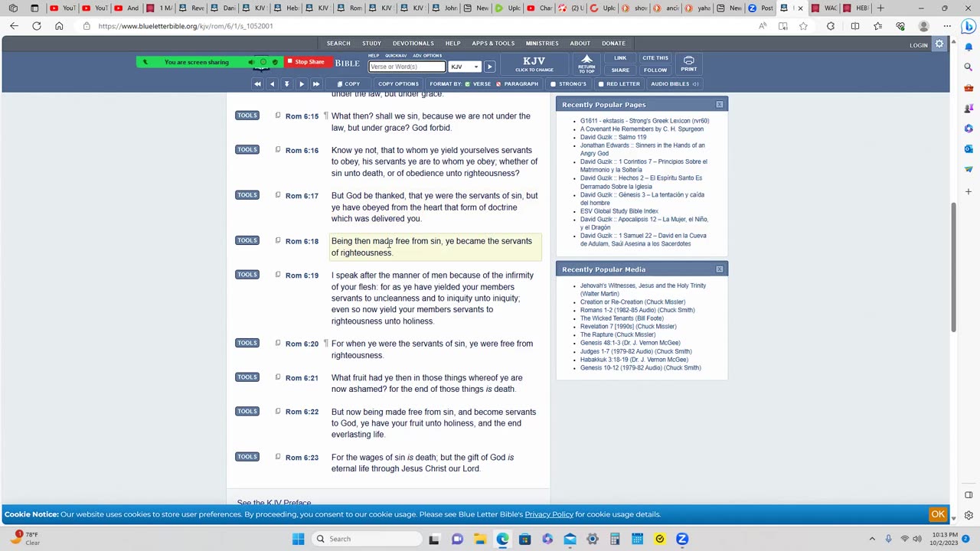Click the Go play button beside KJV dropdown

click(489, 67)
